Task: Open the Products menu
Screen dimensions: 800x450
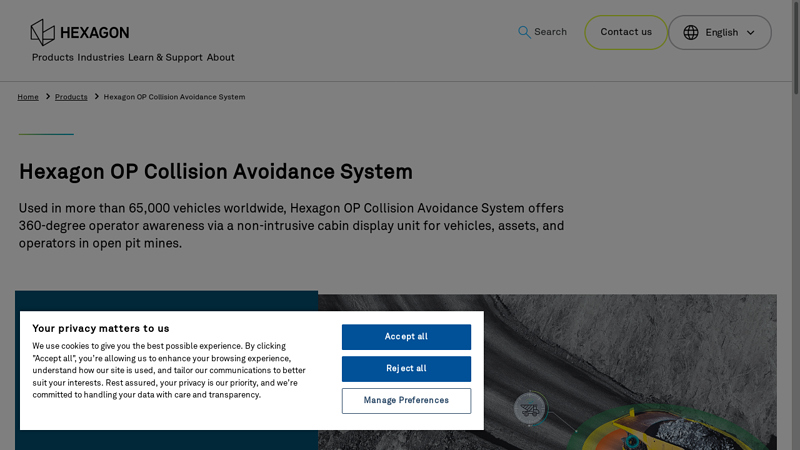Action: 53,58
